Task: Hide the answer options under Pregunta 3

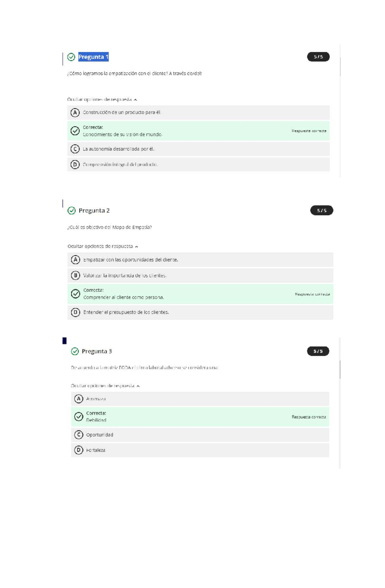Action: 105,386
